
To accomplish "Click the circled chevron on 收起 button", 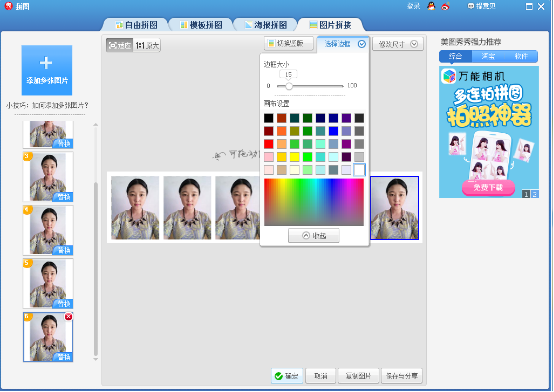I will [x=306, y=235].
